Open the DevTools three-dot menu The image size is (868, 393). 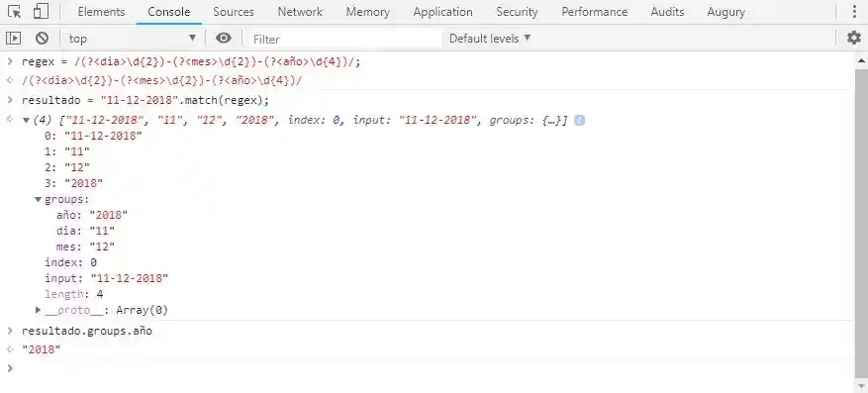(855, 12)
